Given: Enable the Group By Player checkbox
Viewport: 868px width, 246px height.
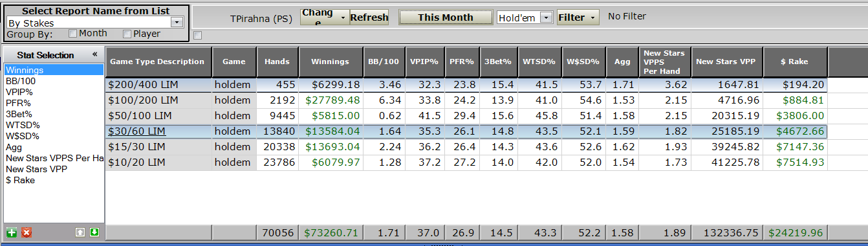Looking at the screenshot, I should click(127, 34).
